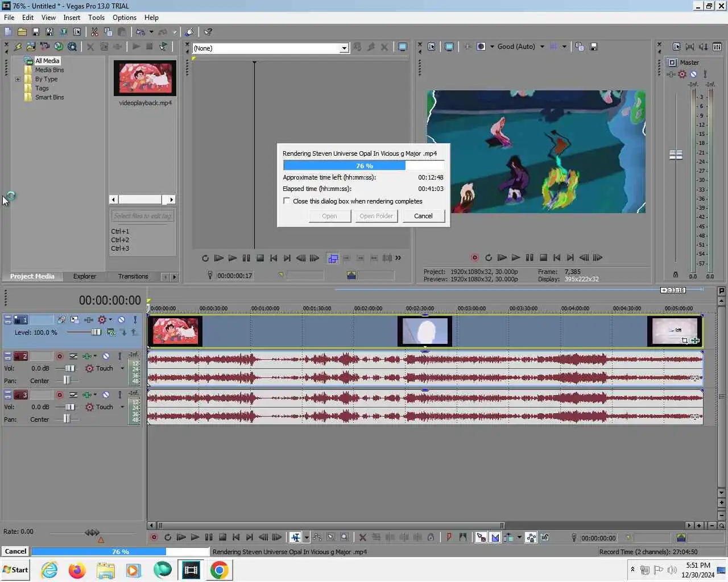Click the Insert Region icon
This screenshot has height=582, width=728.
pos(463,537)
